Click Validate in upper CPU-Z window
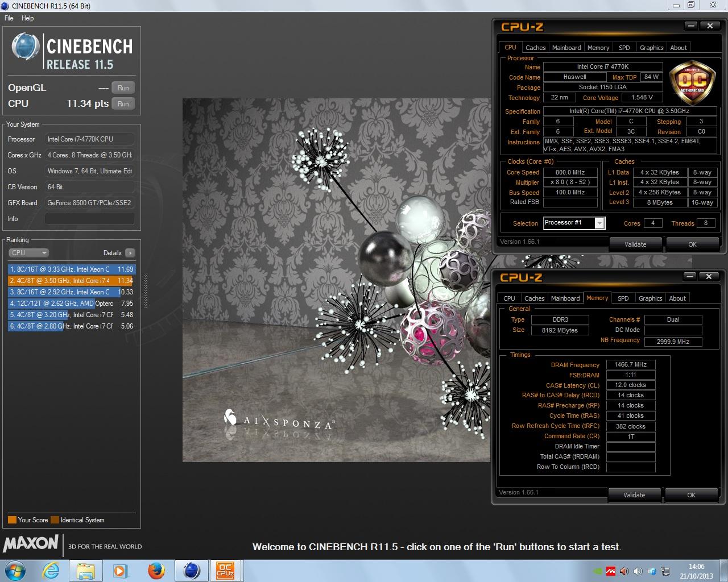 (635, 244)
